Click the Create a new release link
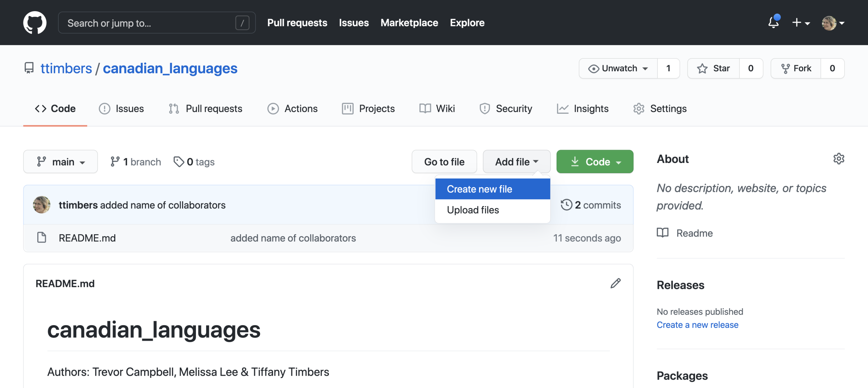This screenshot has height=388, width=868. (x=697, y=325)
